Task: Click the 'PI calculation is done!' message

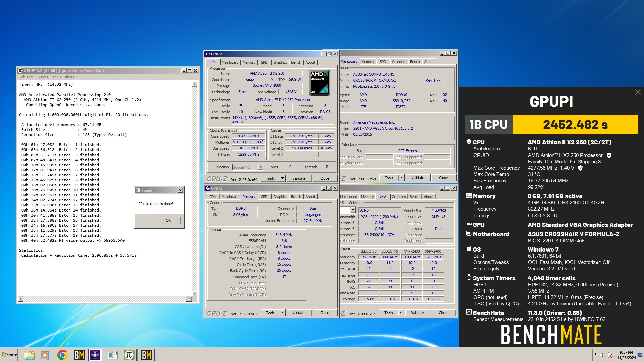Action: pos(156,204)
